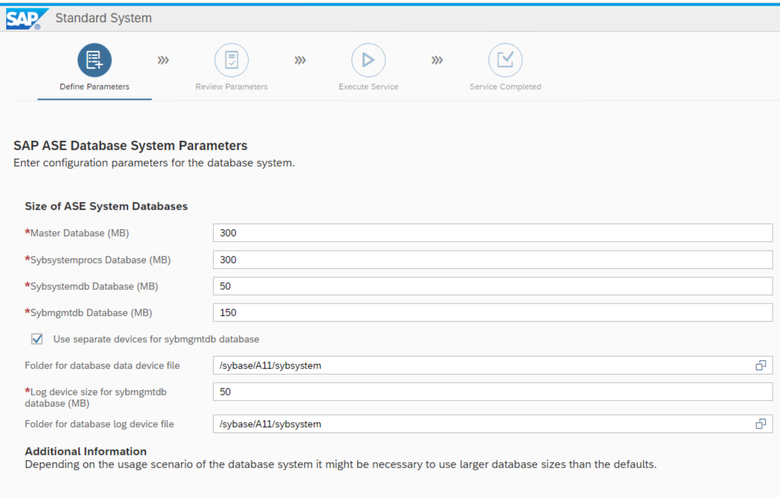Click the Additional Information heading
This screenshot has width=780, height=497.
pos(86,451)
